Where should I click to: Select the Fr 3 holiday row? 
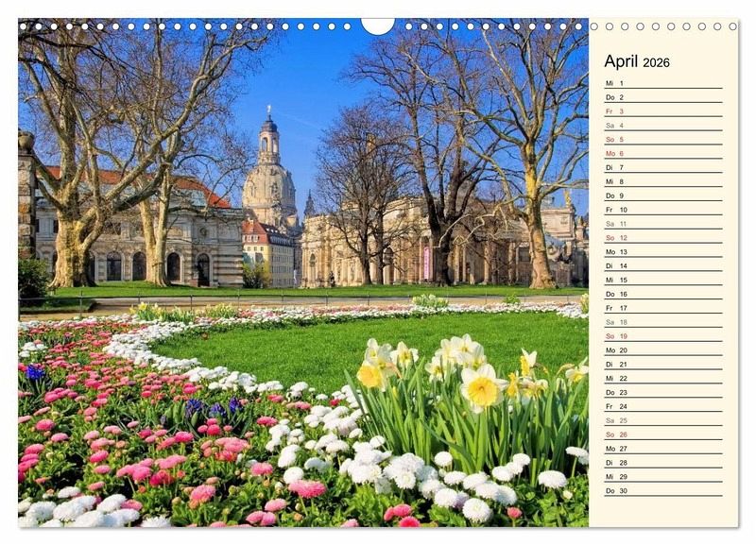(663, 111)
